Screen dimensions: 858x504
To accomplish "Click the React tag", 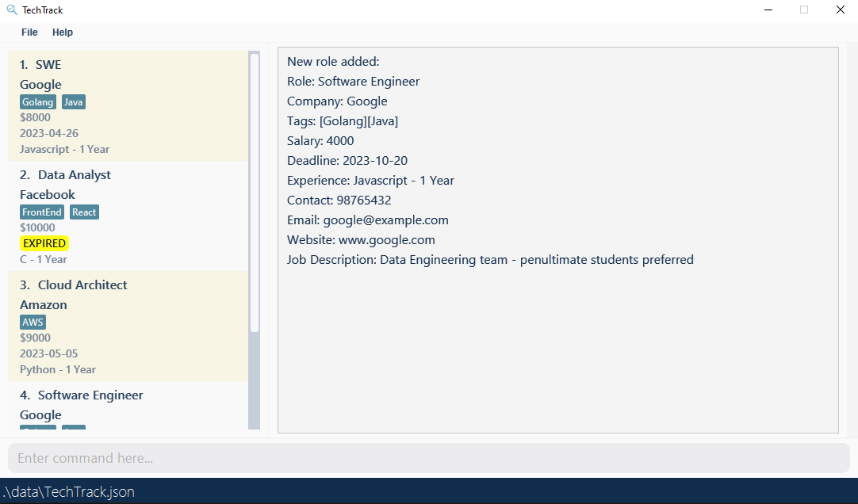I will click(x=84, y=212).
